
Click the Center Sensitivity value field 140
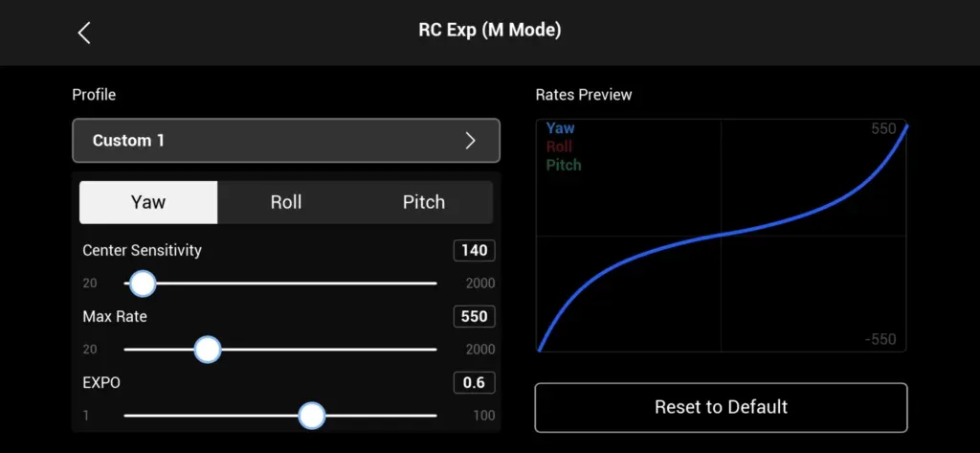click(474, 251)
